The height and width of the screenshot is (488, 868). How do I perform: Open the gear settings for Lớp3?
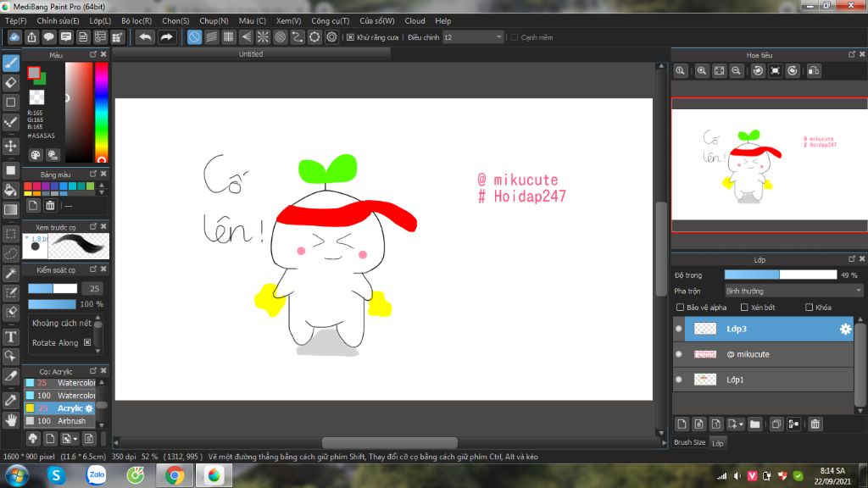(845, 329)
